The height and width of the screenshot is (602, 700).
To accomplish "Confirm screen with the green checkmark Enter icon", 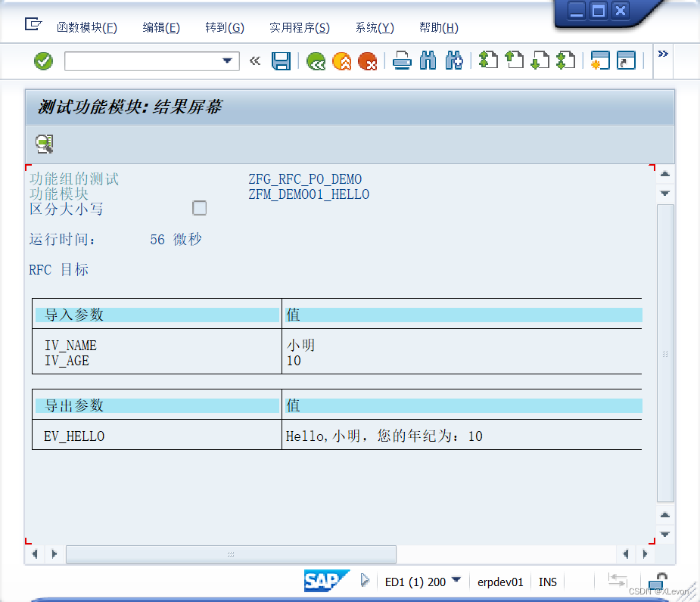I will [x=42, y=61].
